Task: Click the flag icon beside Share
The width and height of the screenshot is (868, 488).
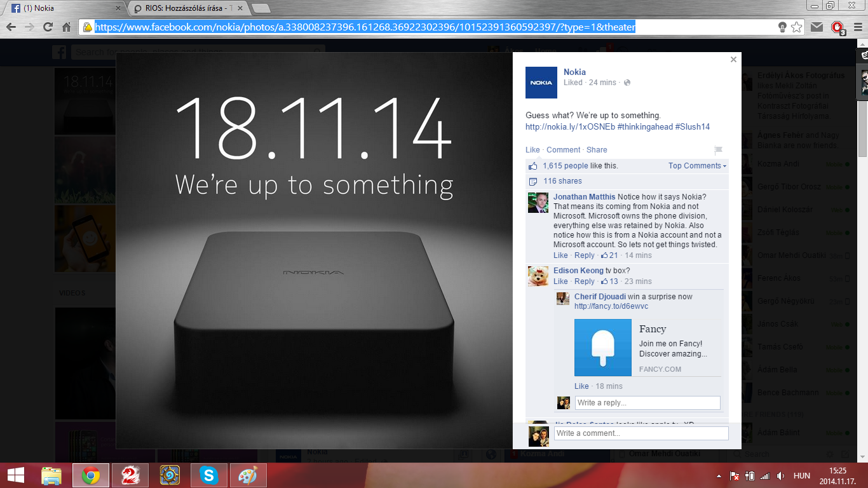Action: (x=718, y=150)
